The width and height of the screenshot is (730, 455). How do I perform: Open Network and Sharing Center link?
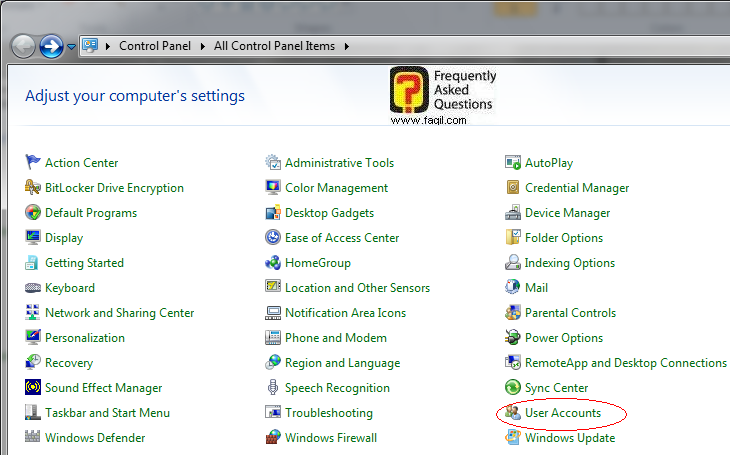tap(118, 313)
